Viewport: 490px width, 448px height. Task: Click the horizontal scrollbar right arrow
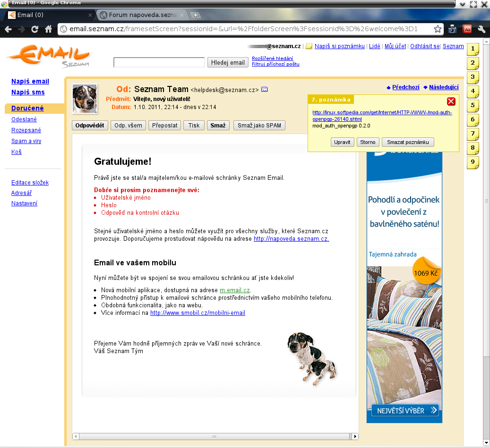coord(355,437)
